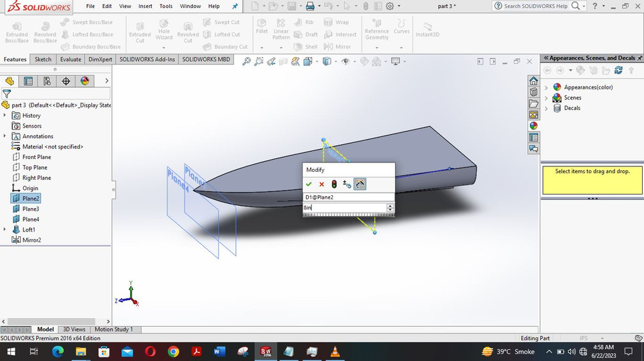The image size is (644, 361).
Task: Open the Section View tool
Action: coord(283,62)
